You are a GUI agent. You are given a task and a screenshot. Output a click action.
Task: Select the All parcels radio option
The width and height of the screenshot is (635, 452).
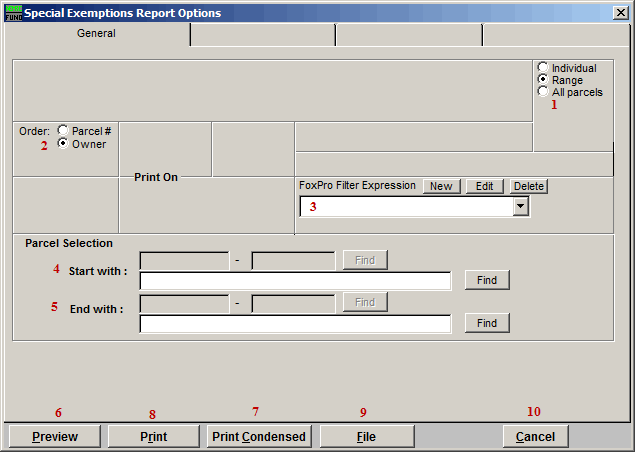[543, 92]
